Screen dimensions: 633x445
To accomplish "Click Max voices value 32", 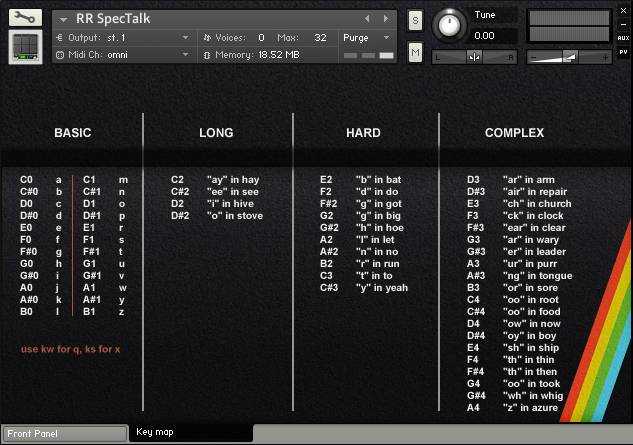I will pos(320,38).
